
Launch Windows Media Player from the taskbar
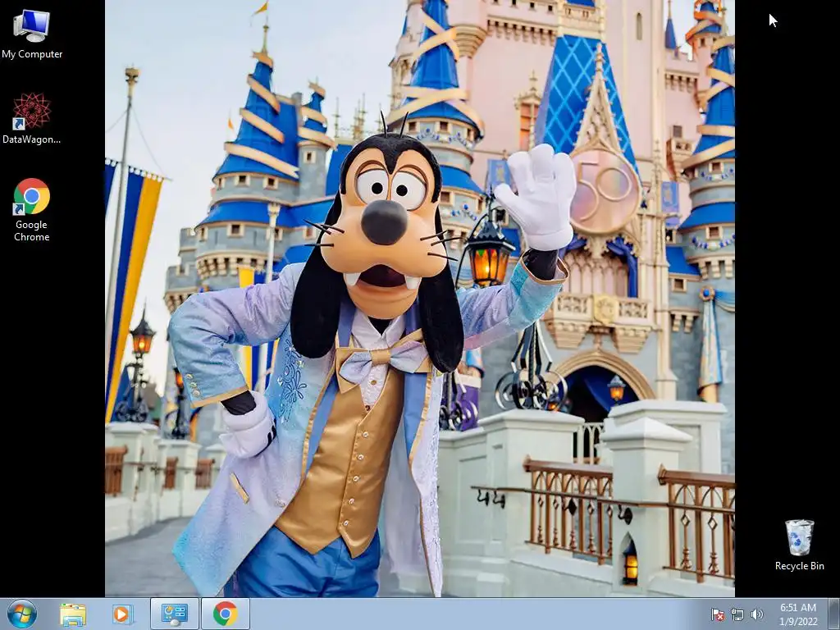(122, 614)
